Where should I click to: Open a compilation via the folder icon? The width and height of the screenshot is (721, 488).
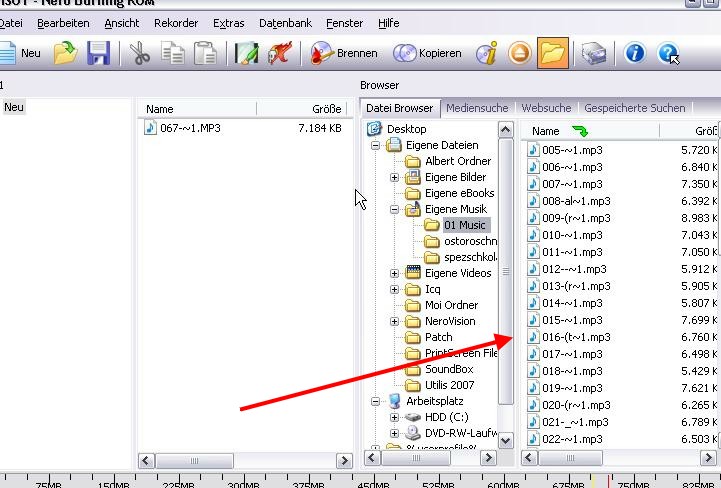click(66, 53)
